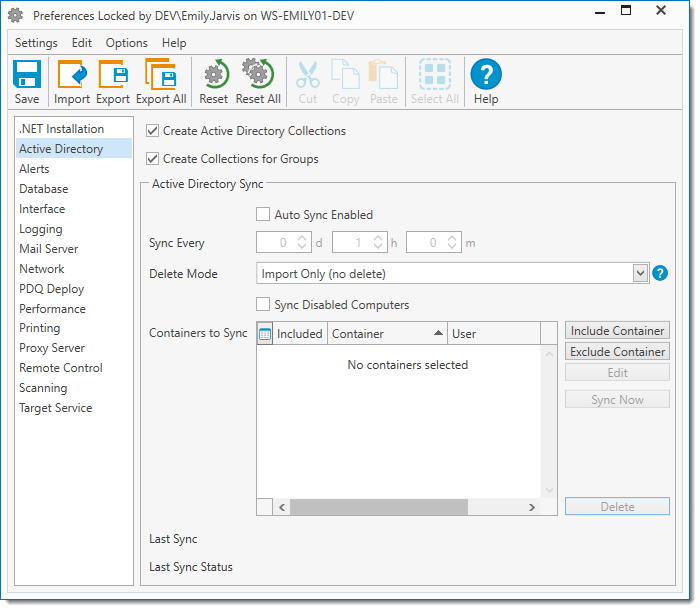Click the Import preferences icon
This screenshot has width=700, height=610.
tap(72, 76)
